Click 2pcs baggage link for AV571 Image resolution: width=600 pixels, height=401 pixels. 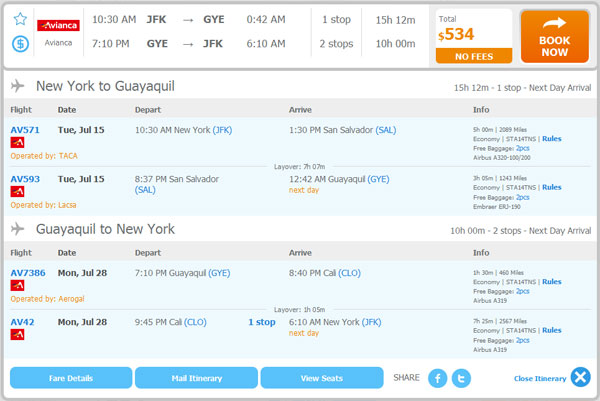(522, 148)
